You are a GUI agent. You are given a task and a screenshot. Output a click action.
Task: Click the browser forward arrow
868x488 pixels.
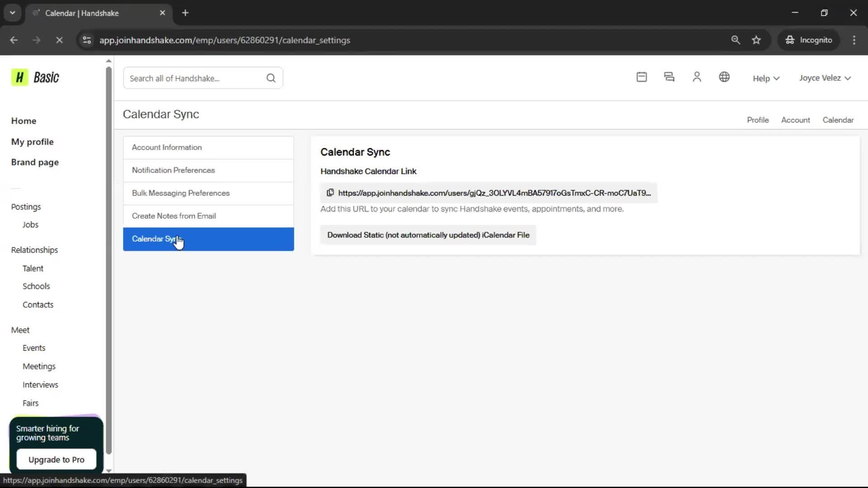point(36,40)
